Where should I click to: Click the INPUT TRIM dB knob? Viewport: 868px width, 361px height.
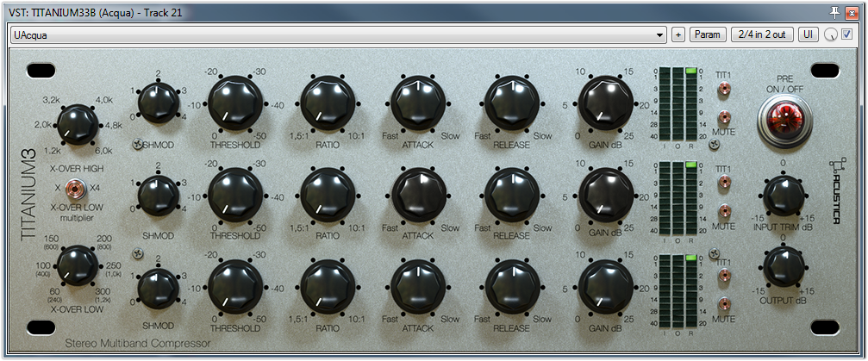tap(784, 196)
